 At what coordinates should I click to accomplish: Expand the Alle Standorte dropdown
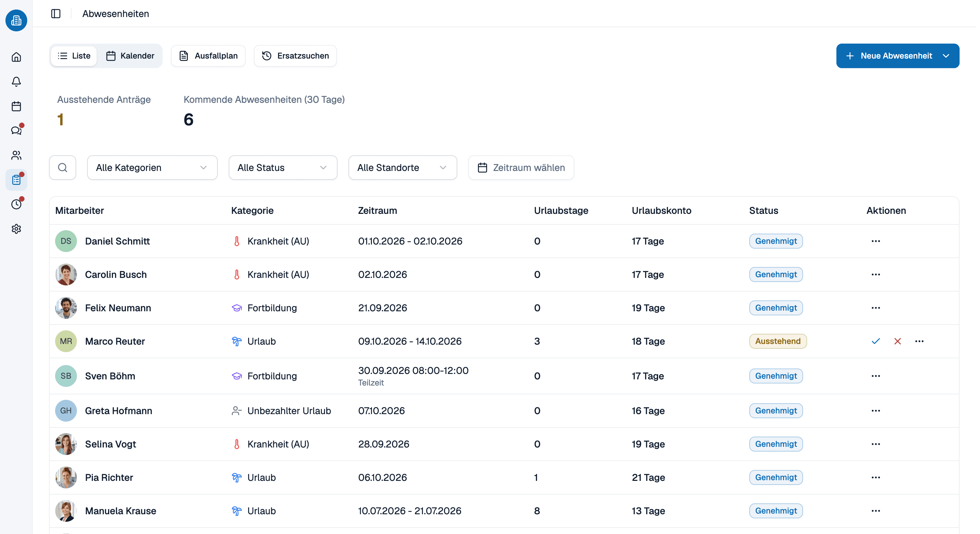pos(403,168)
